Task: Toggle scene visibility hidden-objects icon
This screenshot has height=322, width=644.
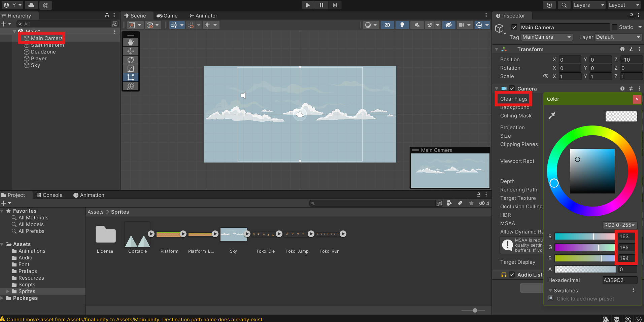Action: pos(449,25)
